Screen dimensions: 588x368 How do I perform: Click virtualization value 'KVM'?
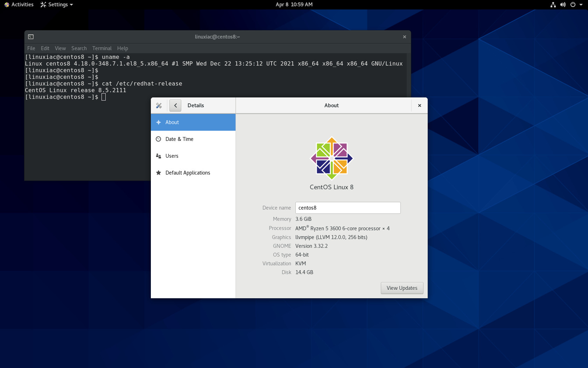(301, 264)
